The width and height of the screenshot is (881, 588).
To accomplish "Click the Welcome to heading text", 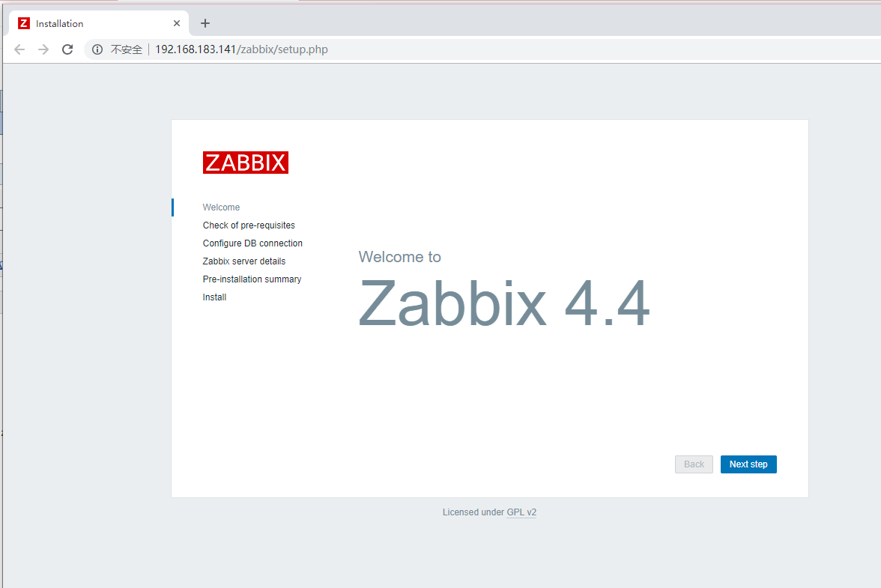I will pyautogui.click(x=399, y=257).
